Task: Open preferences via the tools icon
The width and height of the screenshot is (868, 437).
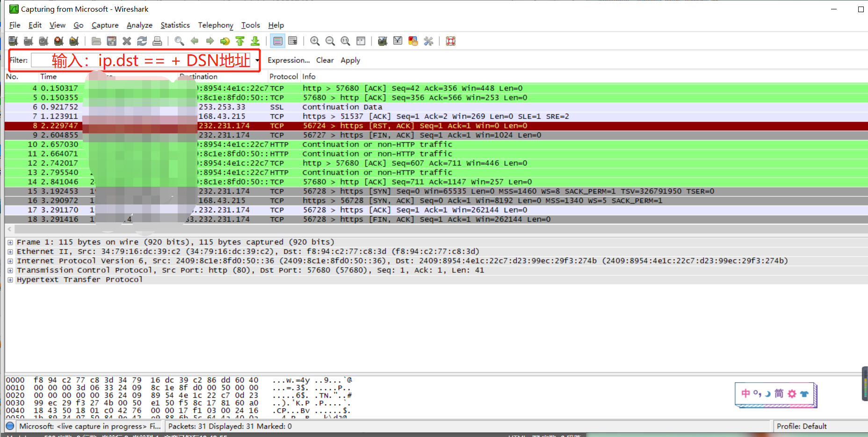Action: pyautogui.click(x=428, y=41)
